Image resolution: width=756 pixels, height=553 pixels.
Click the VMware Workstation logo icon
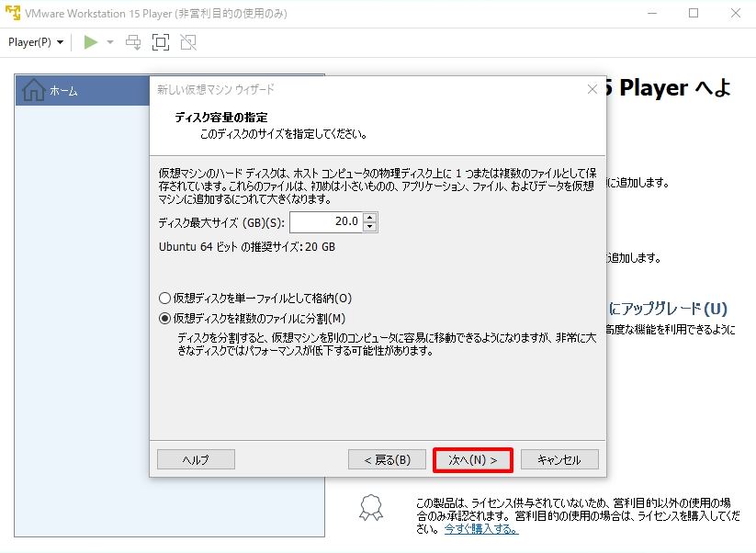[x=13, y=13]
